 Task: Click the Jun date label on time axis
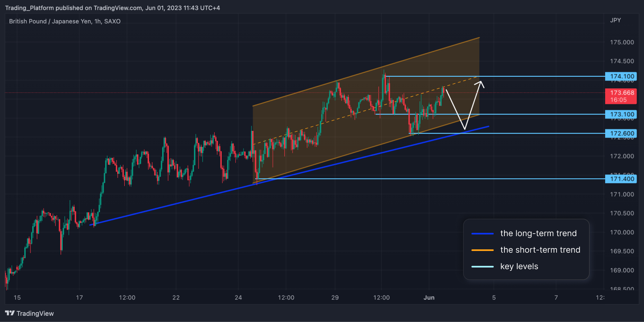pyautogui.click(x=429, y=297)
